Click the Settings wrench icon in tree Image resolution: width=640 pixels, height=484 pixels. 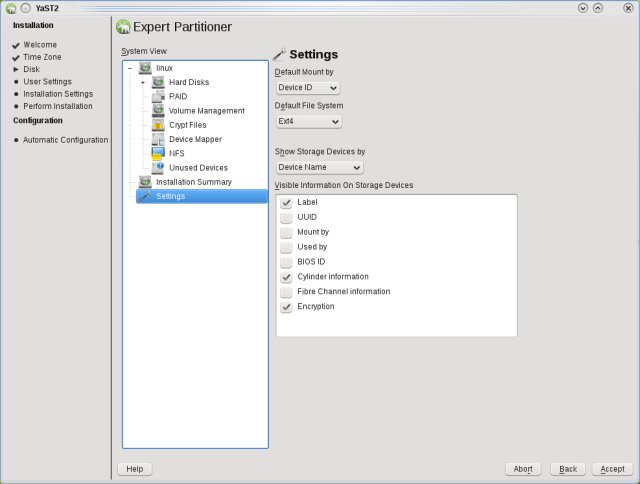[145, 196]
